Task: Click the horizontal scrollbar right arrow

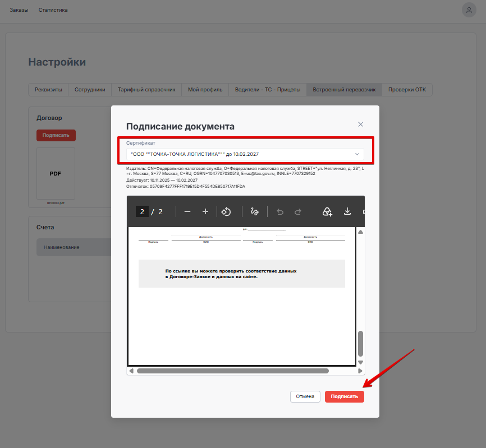Action: click(x=360, y=371)
